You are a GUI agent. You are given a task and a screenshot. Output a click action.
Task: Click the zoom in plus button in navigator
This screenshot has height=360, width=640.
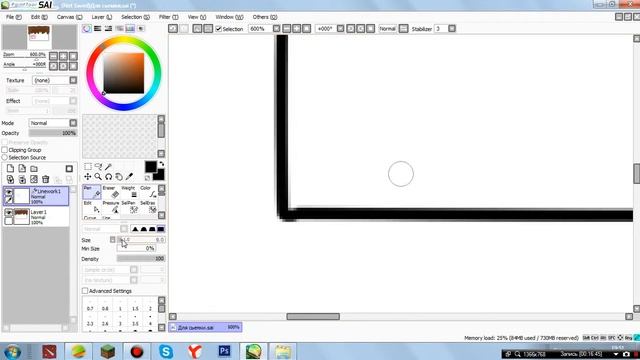click(x=63, y=56)
